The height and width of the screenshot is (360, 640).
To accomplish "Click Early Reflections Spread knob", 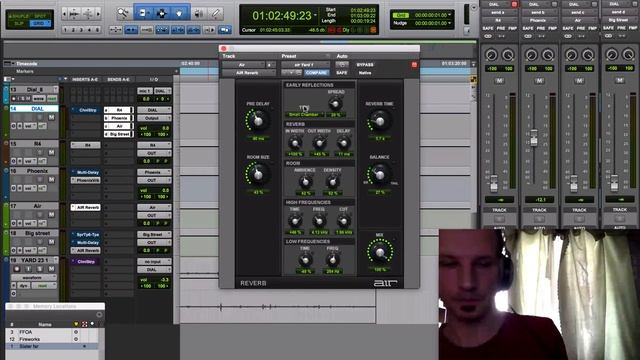I will [x=336, y=103].
